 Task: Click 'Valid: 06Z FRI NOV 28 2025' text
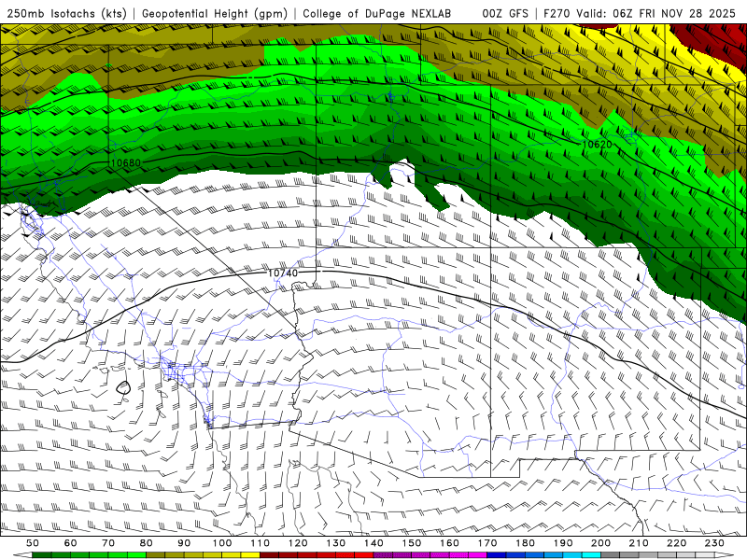[x=655, y=13]
